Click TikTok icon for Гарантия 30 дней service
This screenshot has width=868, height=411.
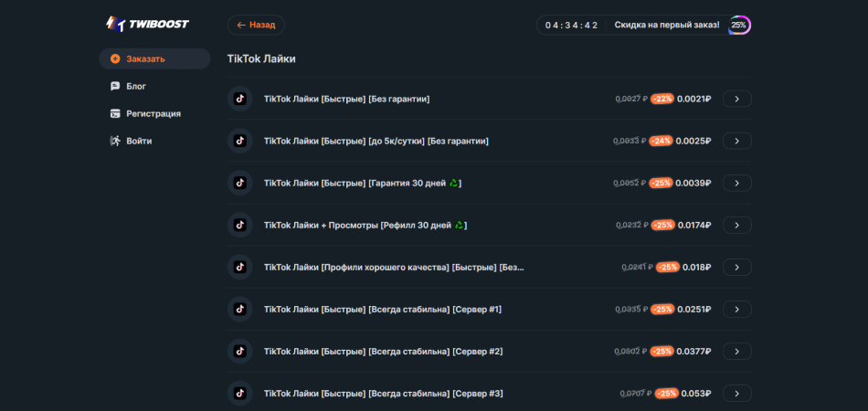point(239,183)
